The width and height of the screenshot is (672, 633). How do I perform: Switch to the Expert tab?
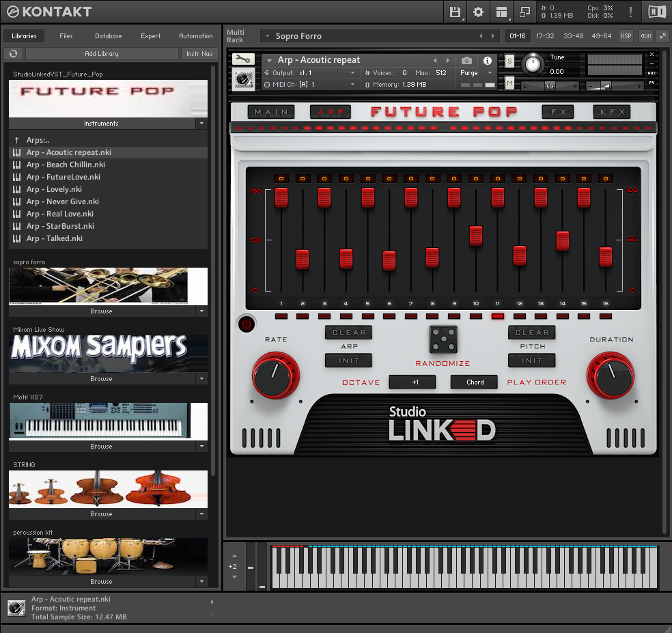150,36
